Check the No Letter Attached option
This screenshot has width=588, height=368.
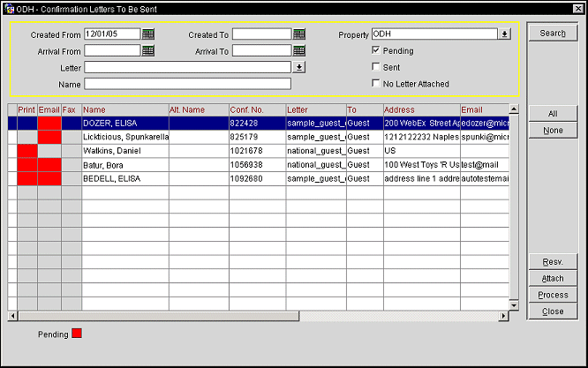(x=377, y=84)
